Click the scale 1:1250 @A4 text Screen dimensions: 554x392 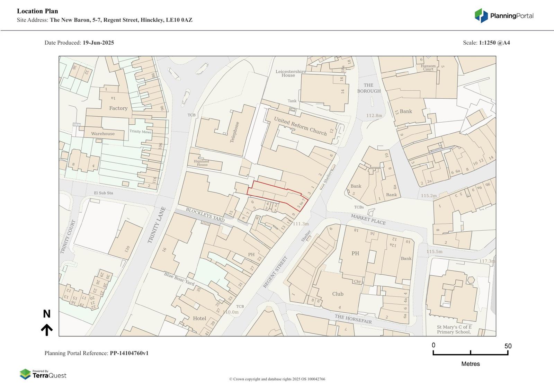(494, 43)
